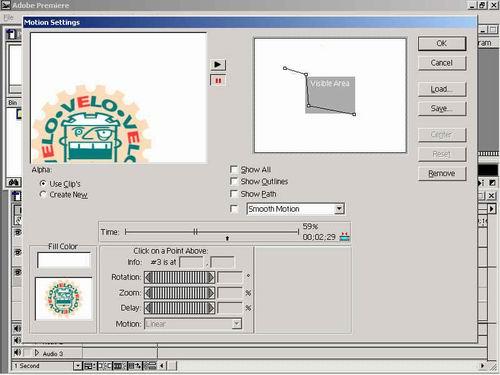Click the OK button
The width and height of the screenshot is (500, 375).
442,43
